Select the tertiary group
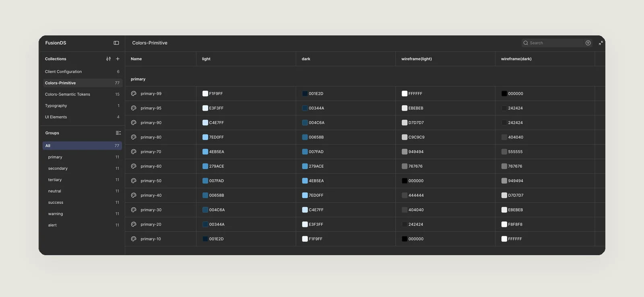 pyautogui.click(x=82, y=179)
